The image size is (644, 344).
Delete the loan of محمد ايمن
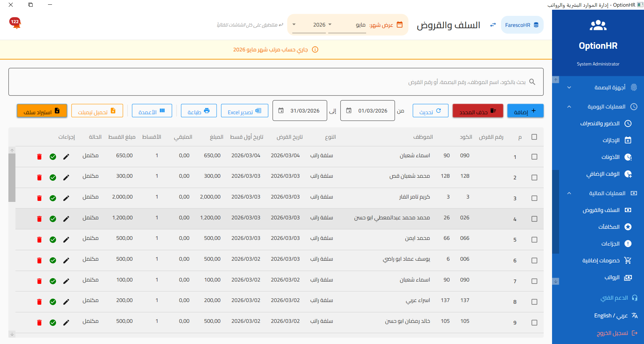tap(39, 240)
